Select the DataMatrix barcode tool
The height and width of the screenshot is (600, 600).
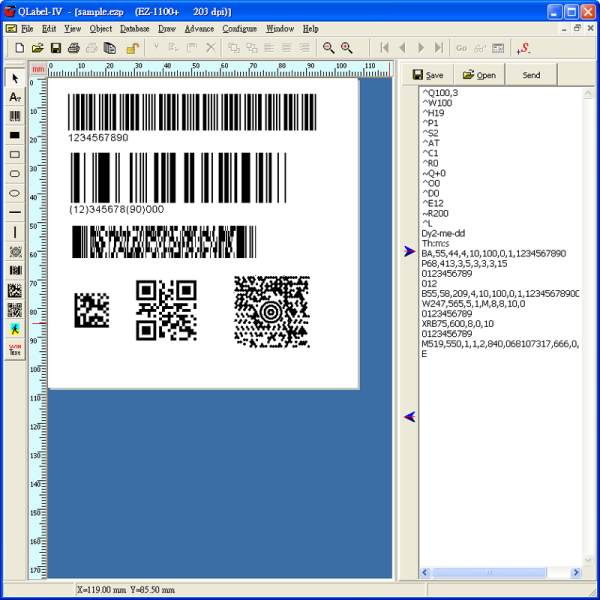click(x=15, y=291)
